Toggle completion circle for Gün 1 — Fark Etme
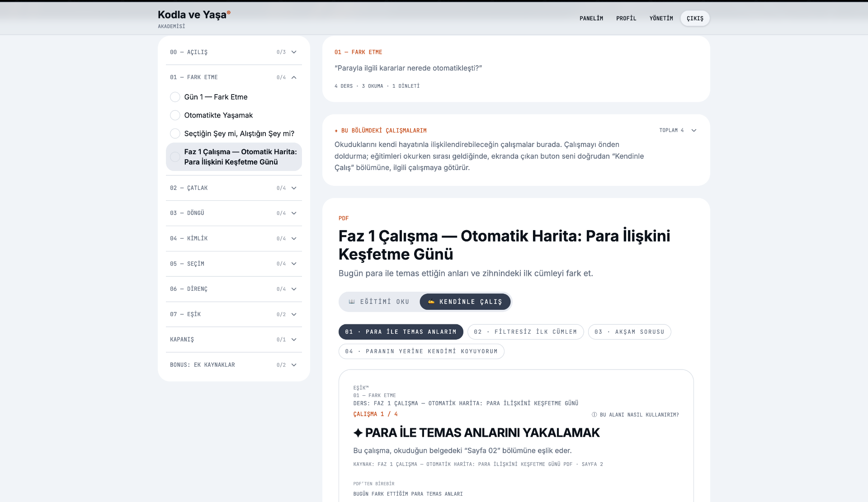This screenshot has width=868, height=502. (x=175, y=97)
